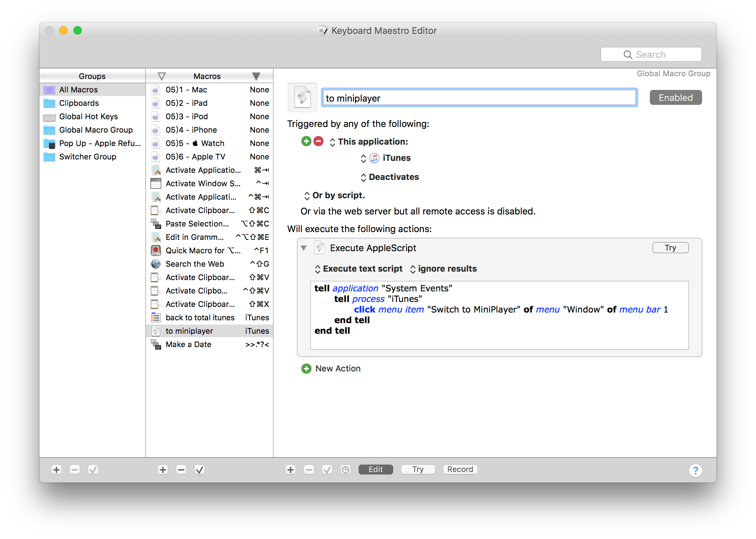Remove the iTunes trigger with red minus
The width and height of the screenshot is (756, 539).
[x=318, y=141]
